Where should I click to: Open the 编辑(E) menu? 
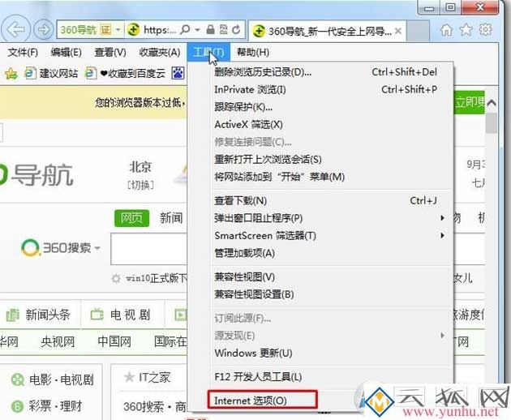click(67, 52)
